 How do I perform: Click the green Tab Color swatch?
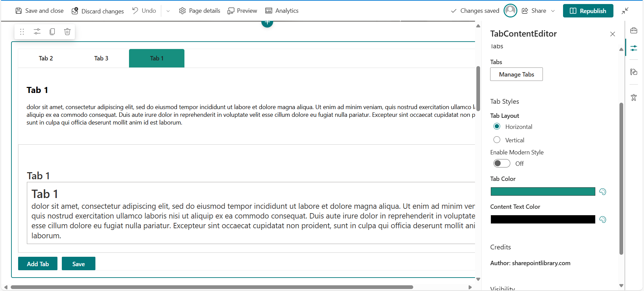(543, 192)
